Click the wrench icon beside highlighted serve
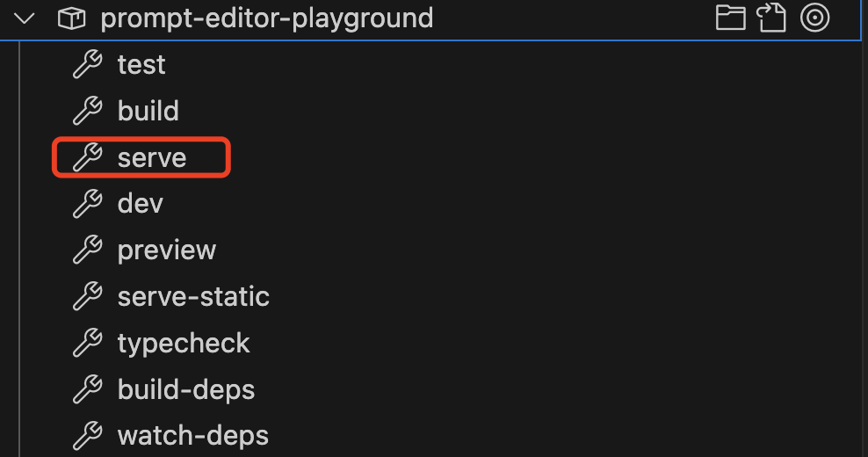 (x=87, y=158)
